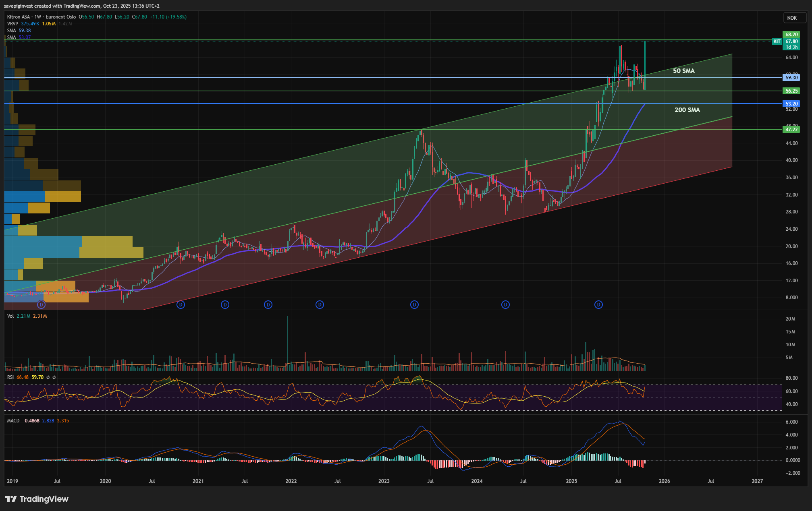Click the dividend 'D' marker just after 2023
The image size is (812, 511).
[414, 305]
